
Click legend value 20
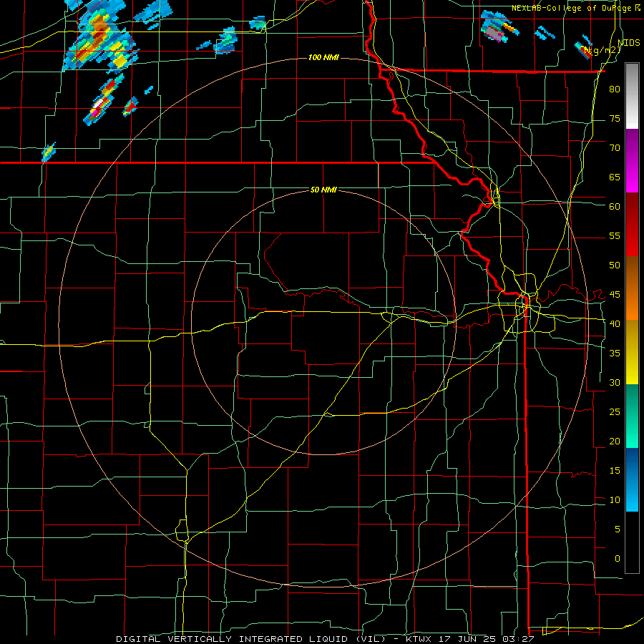[x=615, y=441]
